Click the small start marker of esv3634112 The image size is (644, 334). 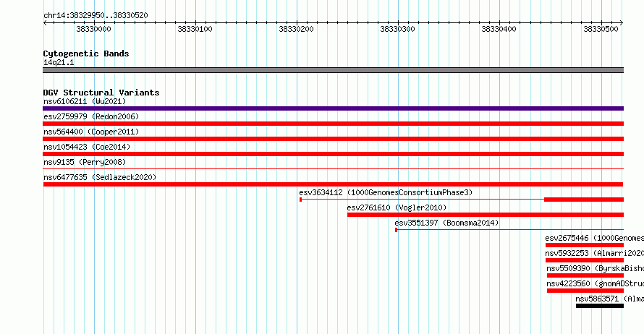coord(300,200)
